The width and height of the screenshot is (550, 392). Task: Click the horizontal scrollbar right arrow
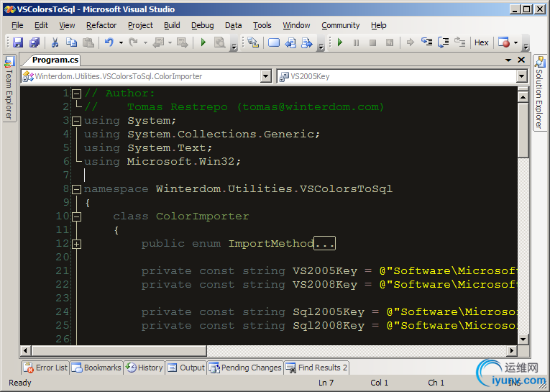512,350
